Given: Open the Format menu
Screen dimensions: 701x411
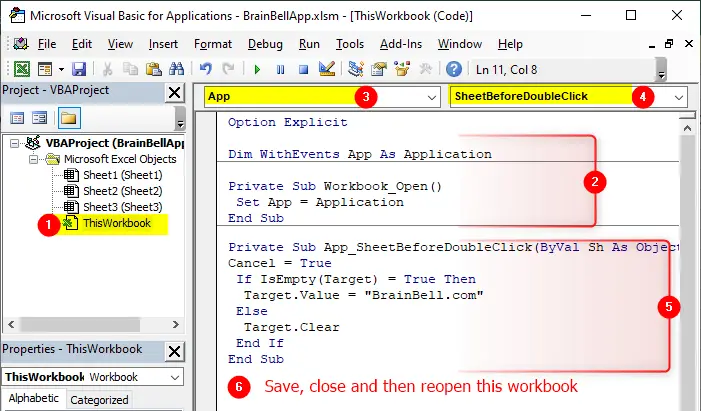Looking at the screenshot, I should pos(213,44).
